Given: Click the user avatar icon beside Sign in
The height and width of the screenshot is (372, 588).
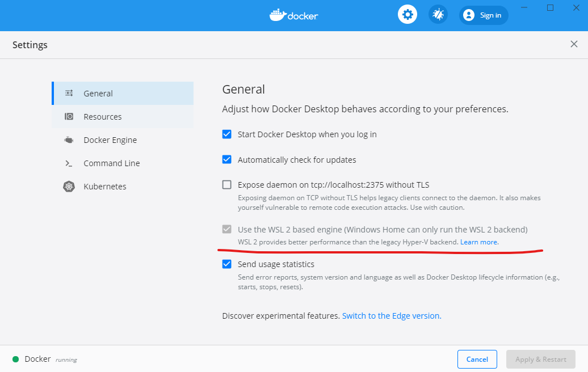Looking at the screenshot, I should coord(468,15).
